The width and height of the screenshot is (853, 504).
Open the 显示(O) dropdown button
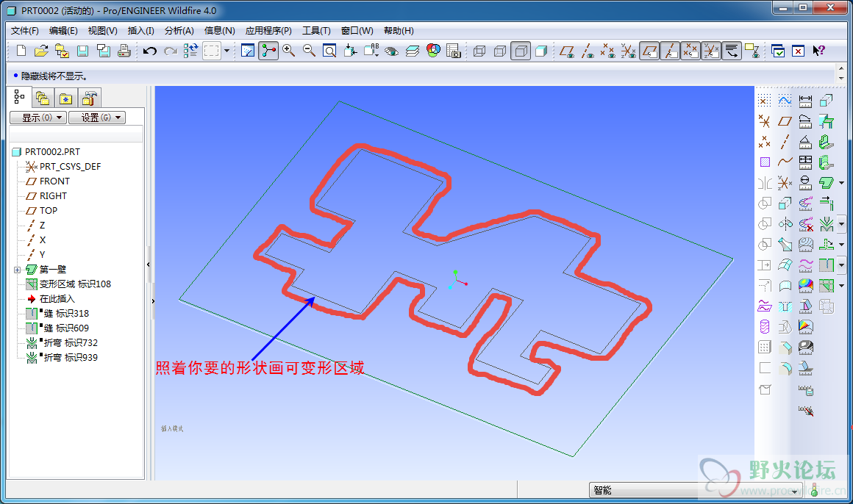(38, 118)
